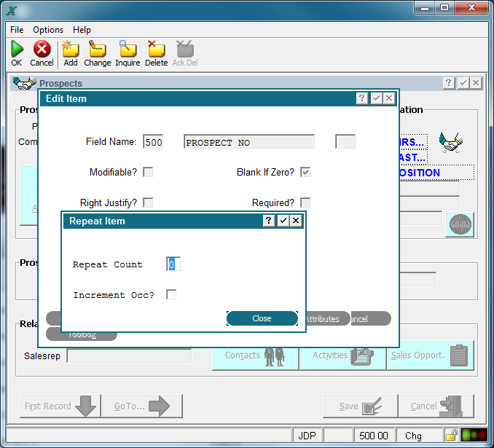Click the Sales Opport. button
This screenshot has width=494, height=448.
431,356
